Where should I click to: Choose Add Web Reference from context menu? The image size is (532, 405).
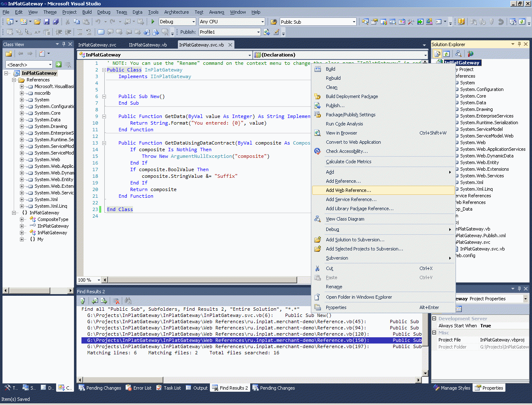(x=348, y=190)
